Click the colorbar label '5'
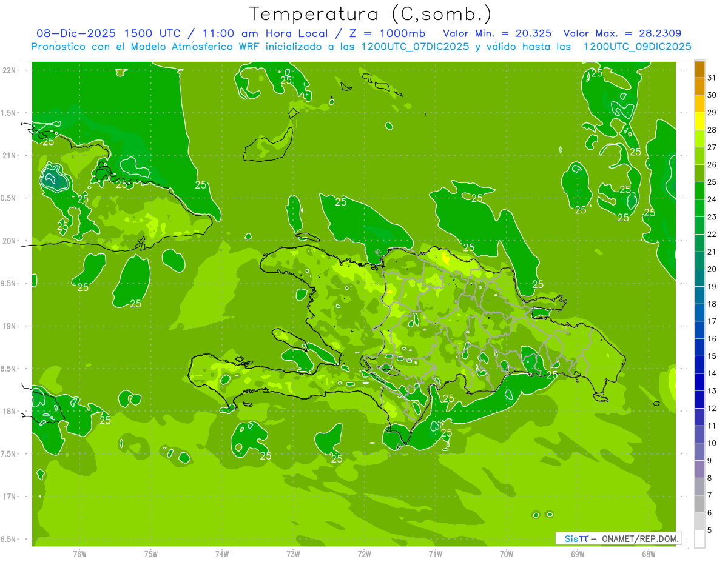The image size is (728, 562). [710, 530]
